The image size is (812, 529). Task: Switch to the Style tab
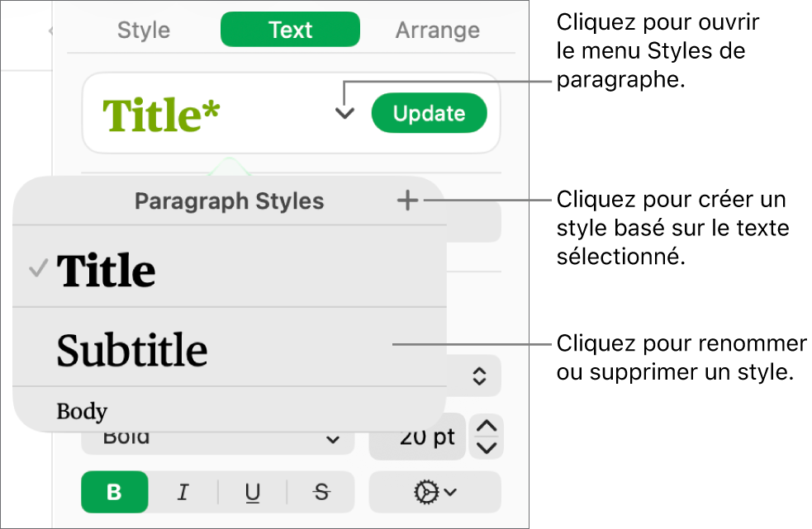coord(143,30)
